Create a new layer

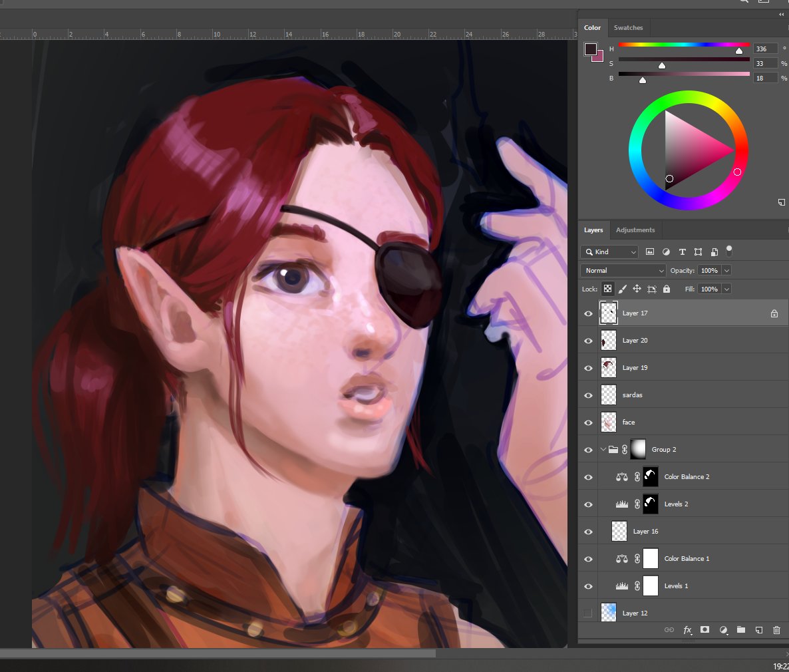[759, 629]
